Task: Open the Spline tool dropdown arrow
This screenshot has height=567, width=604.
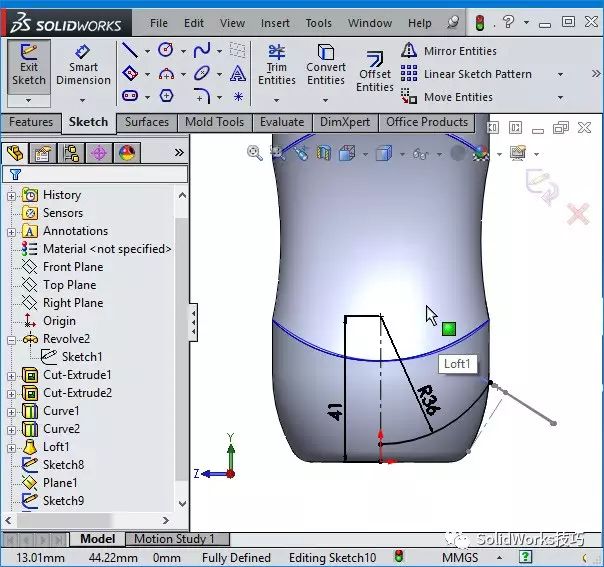Action: click(219, 51)
